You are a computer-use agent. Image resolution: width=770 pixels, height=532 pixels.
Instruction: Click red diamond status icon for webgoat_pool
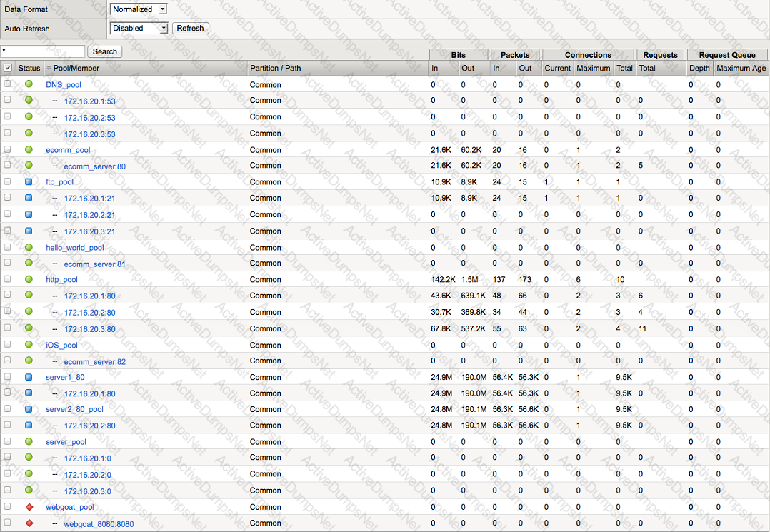(29, 507)
